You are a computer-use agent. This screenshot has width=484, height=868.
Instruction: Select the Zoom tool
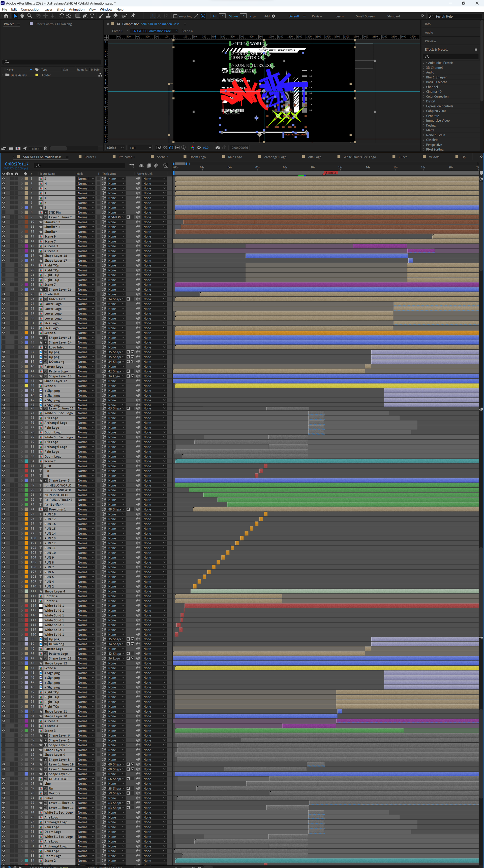point(29,16)
